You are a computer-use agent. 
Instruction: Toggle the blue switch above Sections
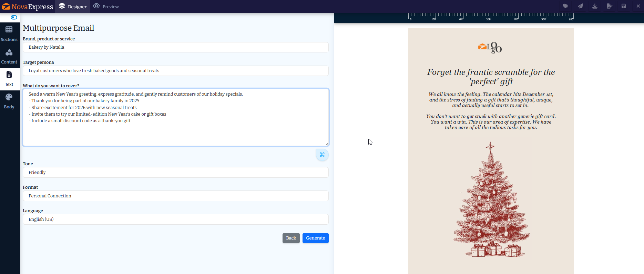14,17
